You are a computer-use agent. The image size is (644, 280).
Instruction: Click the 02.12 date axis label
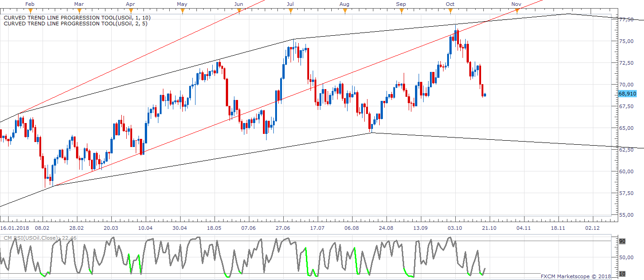[592, 228]
